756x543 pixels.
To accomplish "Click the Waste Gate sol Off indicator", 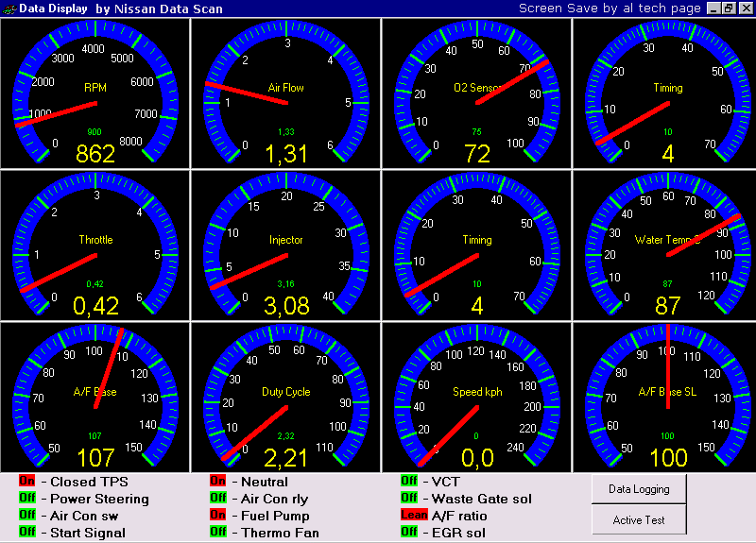I will pos(409,499).
